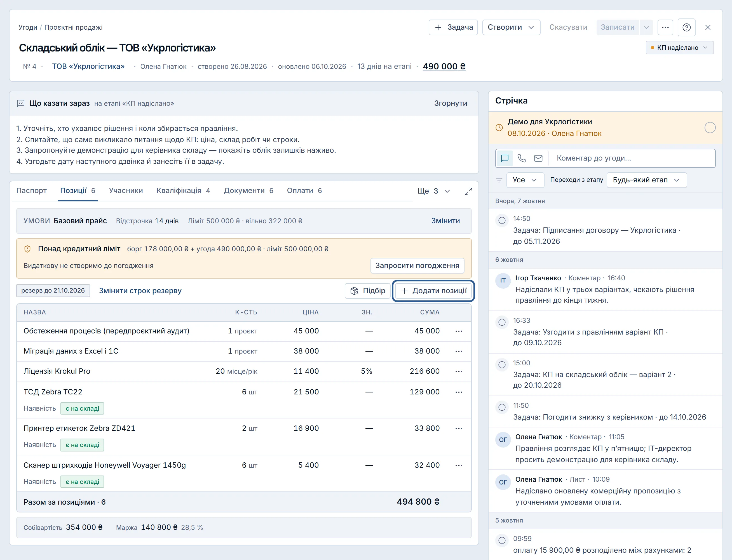732x560 pixels.
Task: Click Ігор Ткаченко avatar in feed
Action: (503, 280)
